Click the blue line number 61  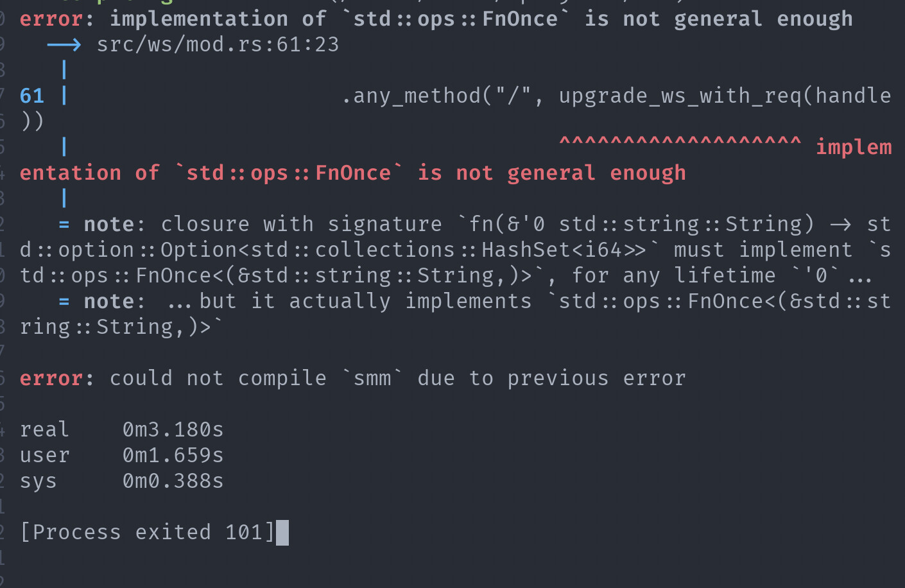click(32, 96)
